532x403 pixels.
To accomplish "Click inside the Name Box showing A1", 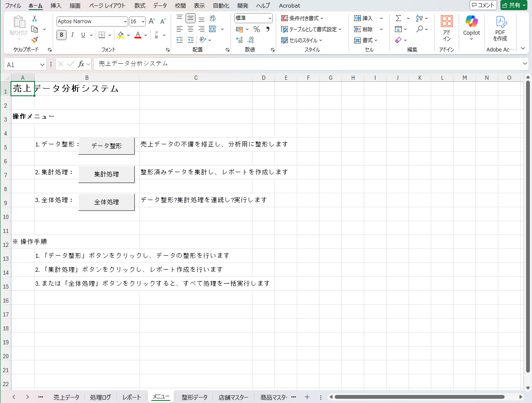I will click(x=21, y=64).
